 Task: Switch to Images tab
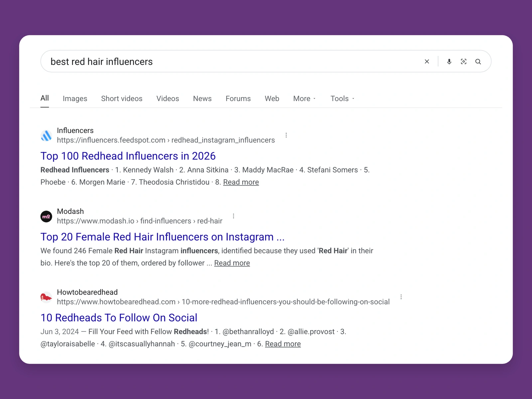pos(75,98)
